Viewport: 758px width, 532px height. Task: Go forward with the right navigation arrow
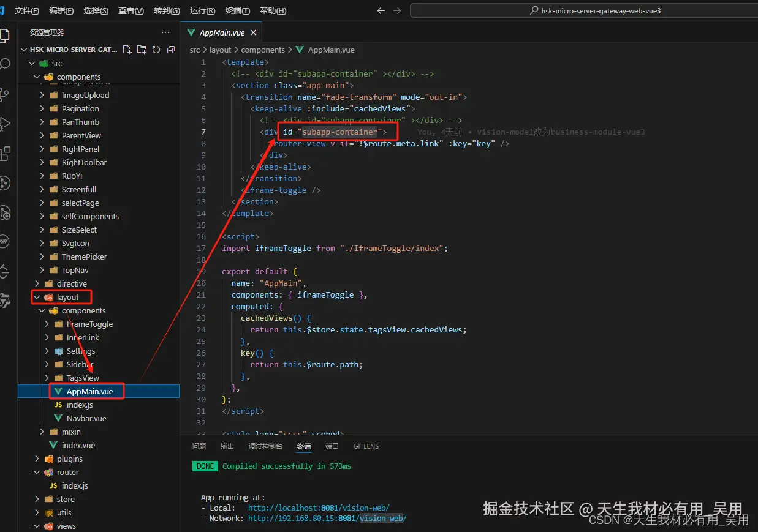(397, 10)
